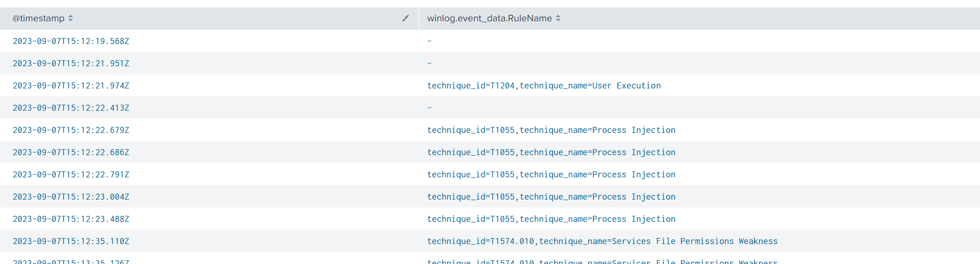Select timestamp value 2023-09-07T15:12:22.413Z
This screenshot has height=264, width=980.
[71, 108]
